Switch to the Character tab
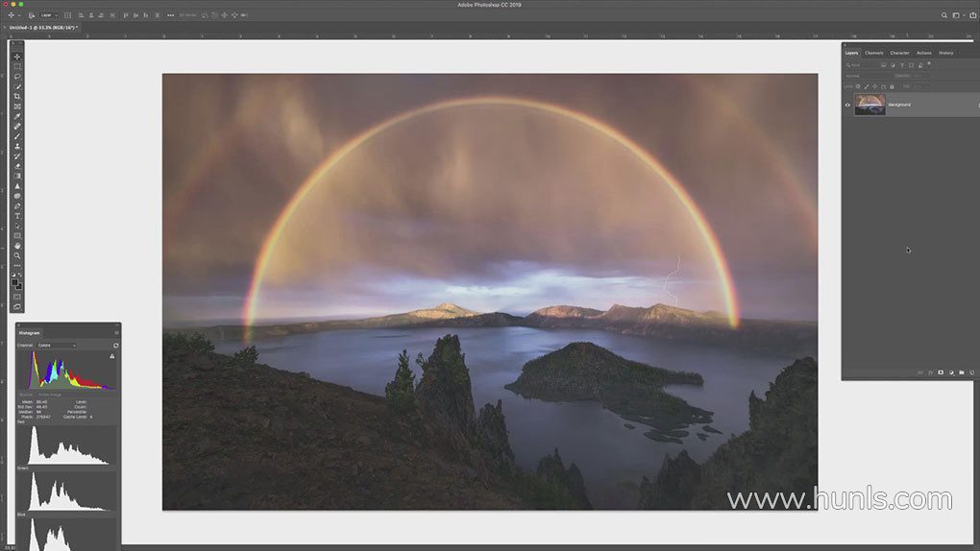980x551 pixels. pos(899,53)
